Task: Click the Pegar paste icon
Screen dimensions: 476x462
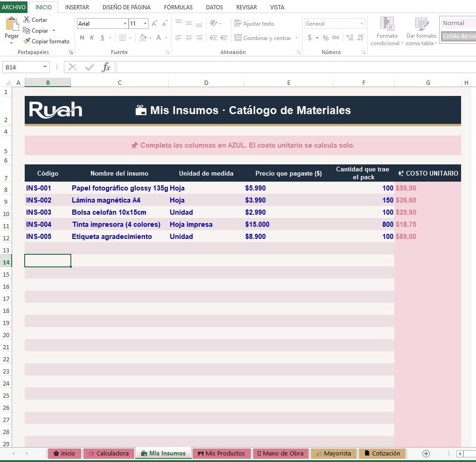Action: pos(12,24)
